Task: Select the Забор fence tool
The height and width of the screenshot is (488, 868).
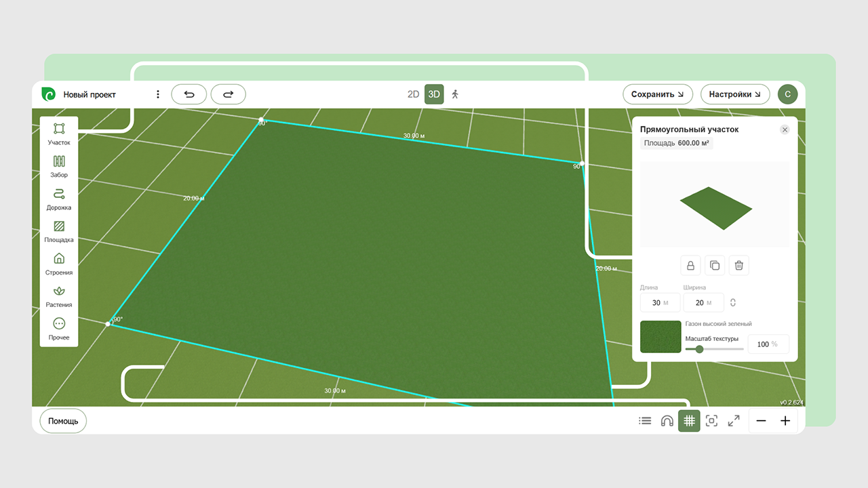Action: pos(59,166)
